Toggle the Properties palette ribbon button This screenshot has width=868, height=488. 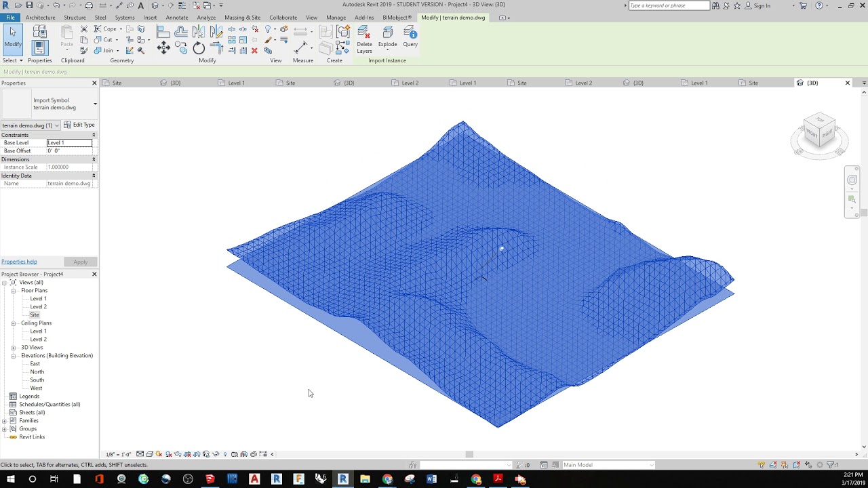pos(39,47)
